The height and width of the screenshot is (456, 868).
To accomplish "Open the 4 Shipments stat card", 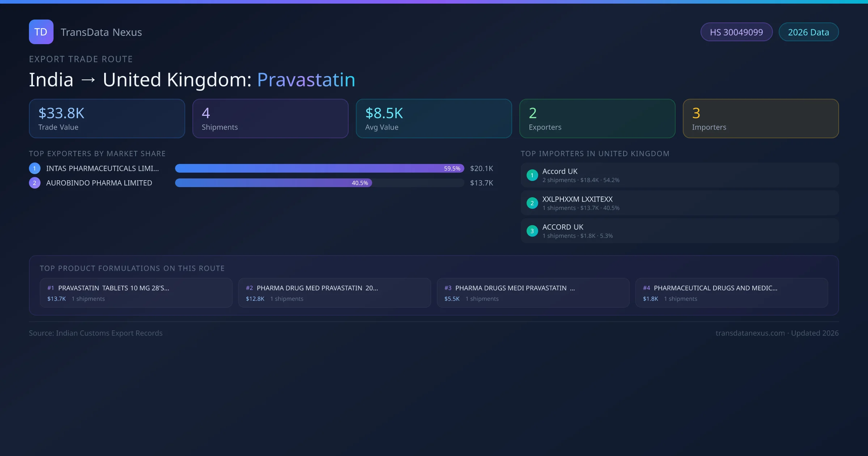I will click(x=270, y=119).
